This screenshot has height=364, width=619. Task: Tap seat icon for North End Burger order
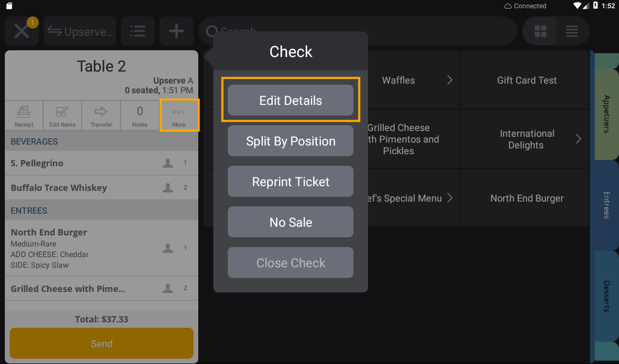point(168,248)
